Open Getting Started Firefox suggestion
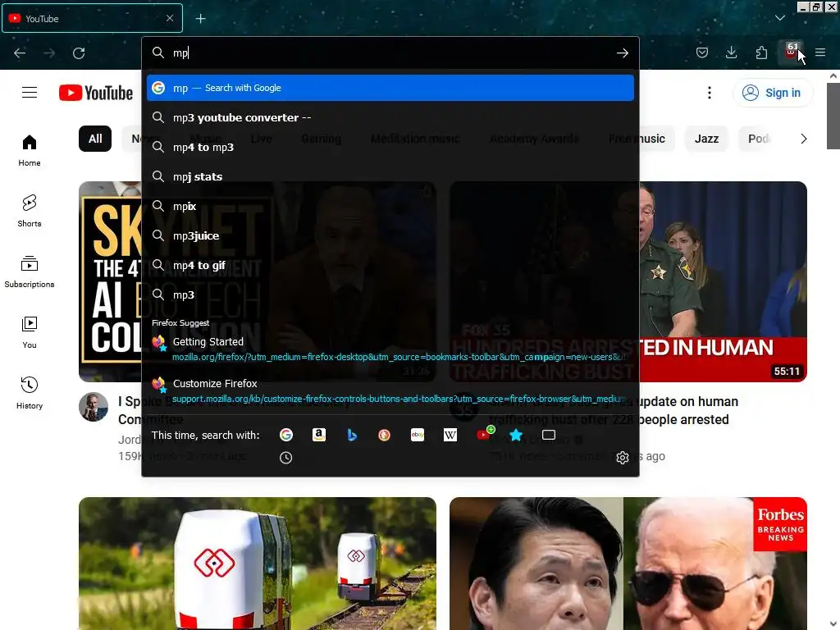840x630 pixels. pos(390,349)
